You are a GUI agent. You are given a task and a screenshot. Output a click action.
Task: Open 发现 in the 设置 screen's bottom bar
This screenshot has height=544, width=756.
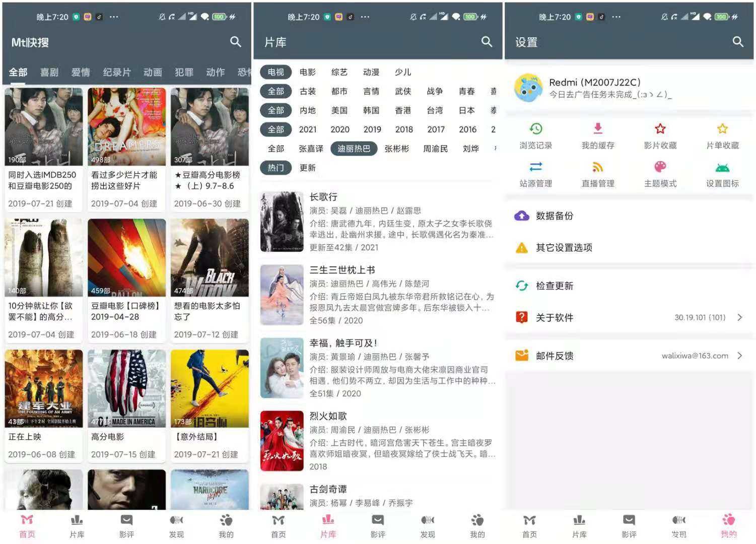click(x=679, y=526)
